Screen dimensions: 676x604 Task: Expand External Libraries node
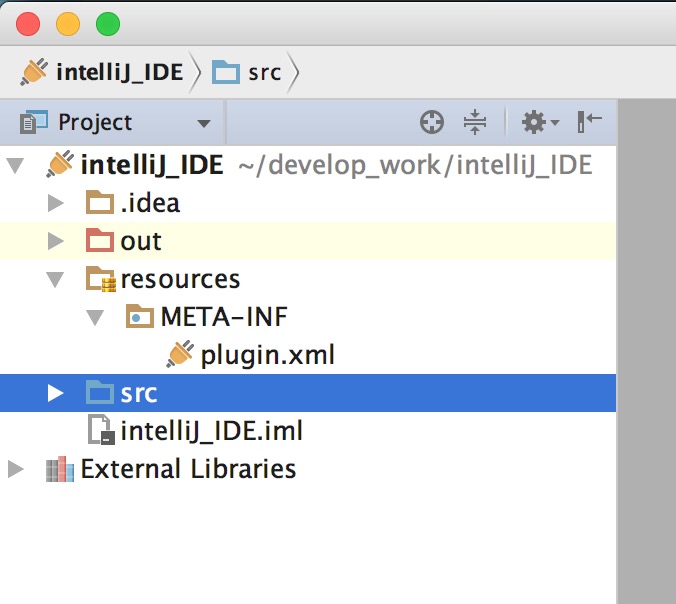click(x=16, y=469)
